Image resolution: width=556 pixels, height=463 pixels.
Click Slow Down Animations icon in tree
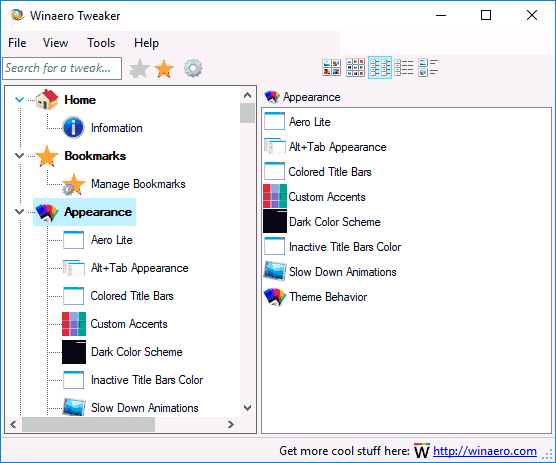74,407
